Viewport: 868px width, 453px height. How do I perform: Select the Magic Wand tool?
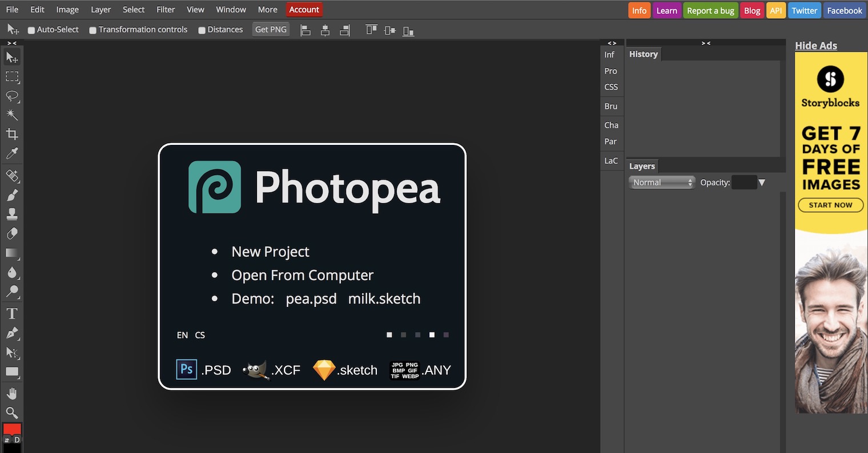[x=12, y=115]
